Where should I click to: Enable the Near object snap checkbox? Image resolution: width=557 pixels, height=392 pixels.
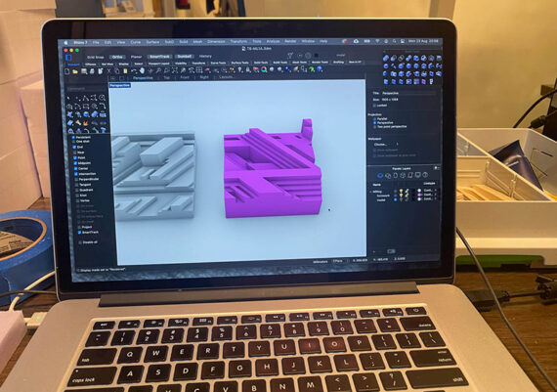(74, 152)
